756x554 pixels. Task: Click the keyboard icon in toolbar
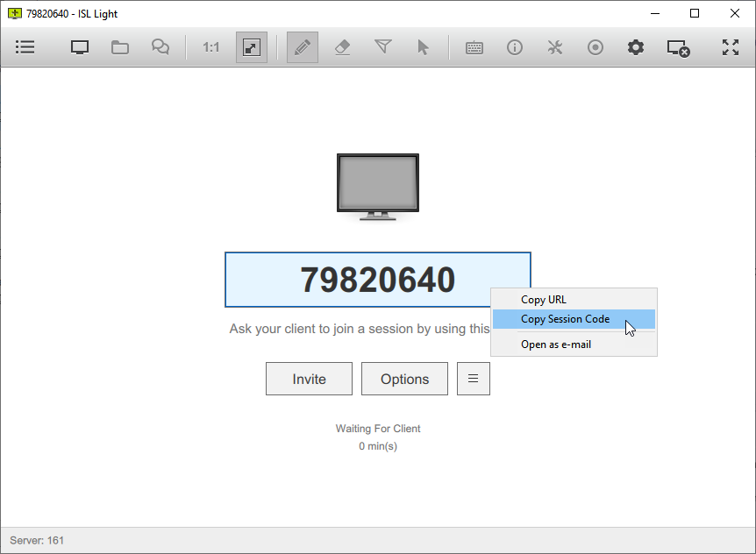pyautogui.click(x=474, y=47)
